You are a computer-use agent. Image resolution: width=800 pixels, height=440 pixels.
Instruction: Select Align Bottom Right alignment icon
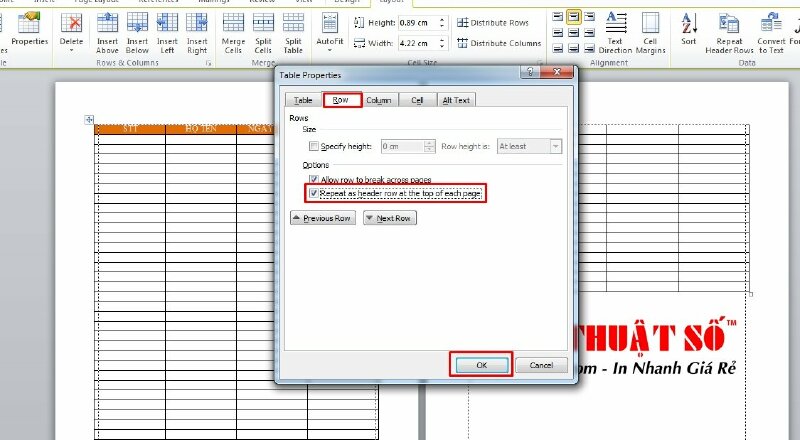tap(589, 48)
